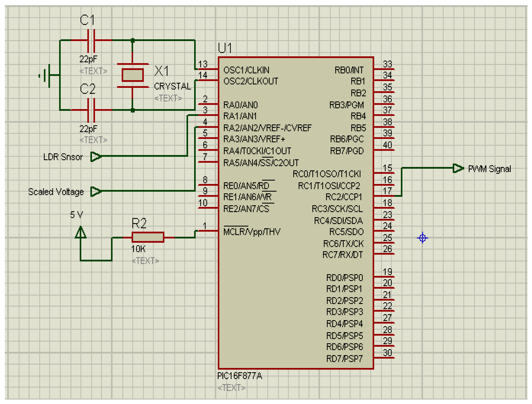Click the MCLR/Vpp/THV pin 1 line
532x404 pixels.
coord(208,231)
